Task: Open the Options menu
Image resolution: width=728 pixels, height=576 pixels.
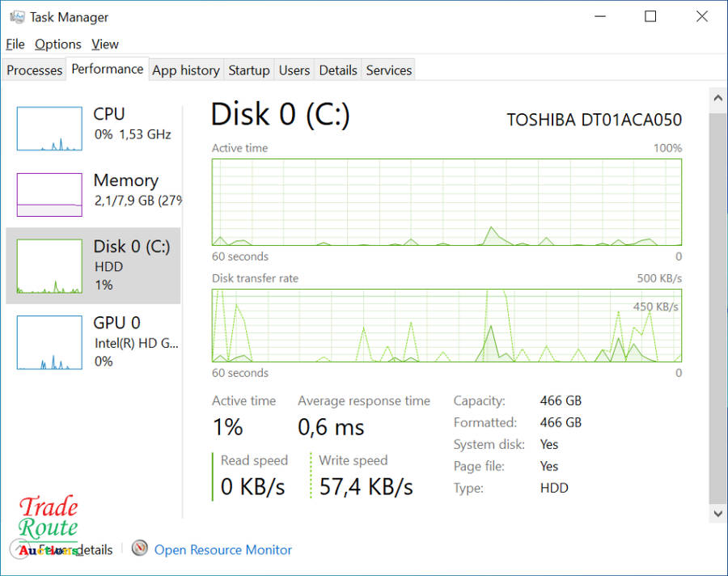Action: coord(58,44)
